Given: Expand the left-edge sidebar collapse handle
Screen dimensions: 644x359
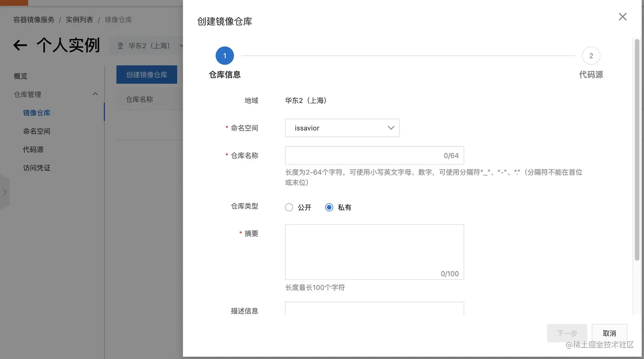Looking at the screenshot, I should pyautogui.click(x=4, y=192).
